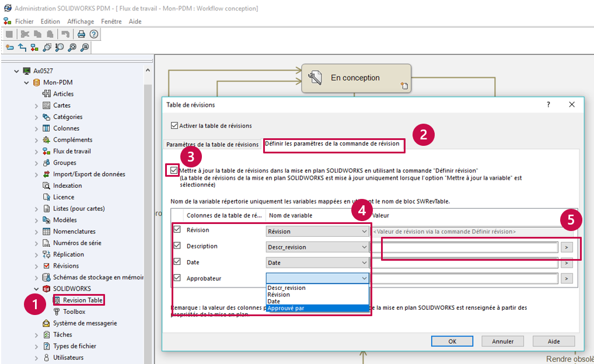The width and height of the screenshot is (594, 364).
Task: Click the '>' button on the Approbateur row
Action: [567, 278]
